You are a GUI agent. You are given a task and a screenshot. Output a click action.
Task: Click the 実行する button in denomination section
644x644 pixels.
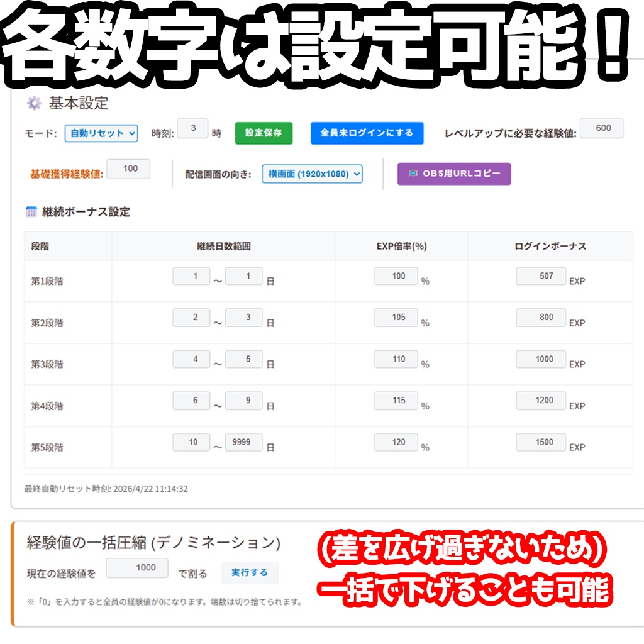click(x=250, y=573)
